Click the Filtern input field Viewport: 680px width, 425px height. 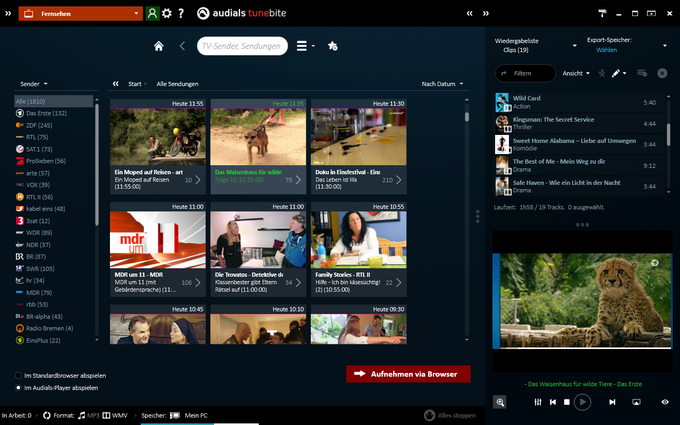tap(525, 73)
